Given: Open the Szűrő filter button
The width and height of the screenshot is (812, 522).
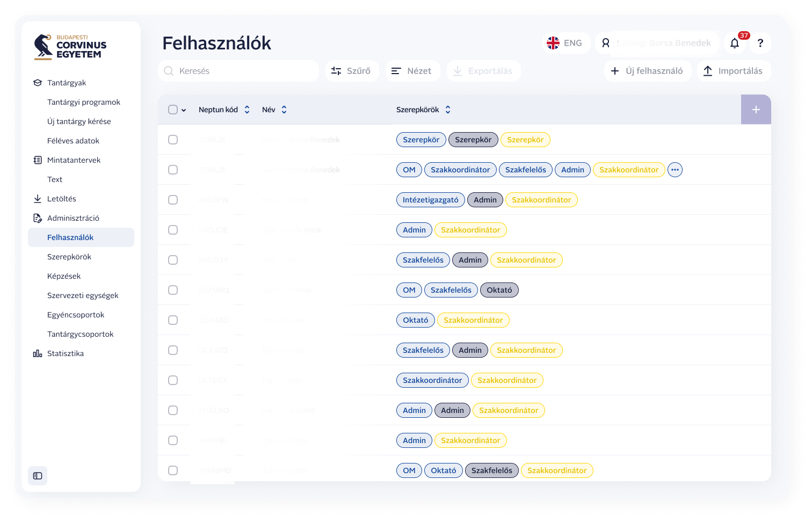Looking at the screenshot, I should 351,71.
